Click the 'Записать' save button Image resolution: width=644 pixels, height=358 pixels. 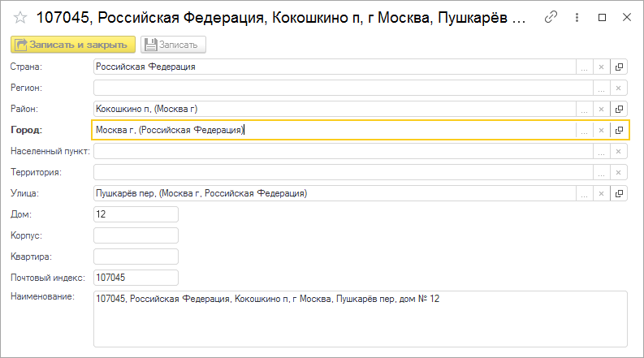point(174,45)
